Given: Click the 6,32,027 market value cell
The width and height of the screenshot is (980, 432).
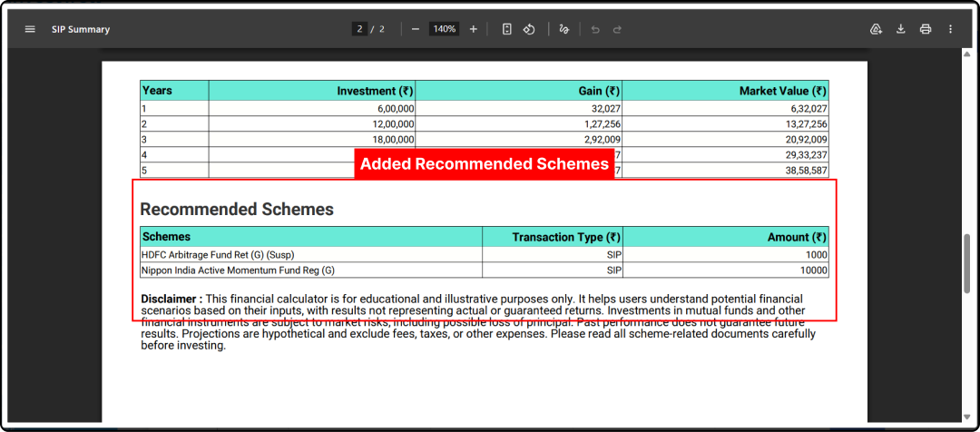Looking at the screenshot, I should [x=726, y=108].
